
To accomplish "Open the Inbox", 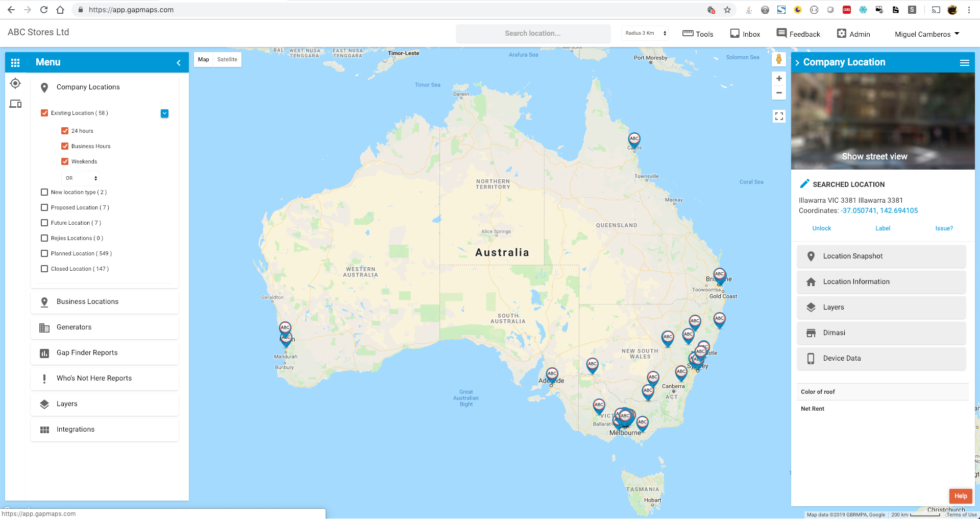I will tap(745, 34).
